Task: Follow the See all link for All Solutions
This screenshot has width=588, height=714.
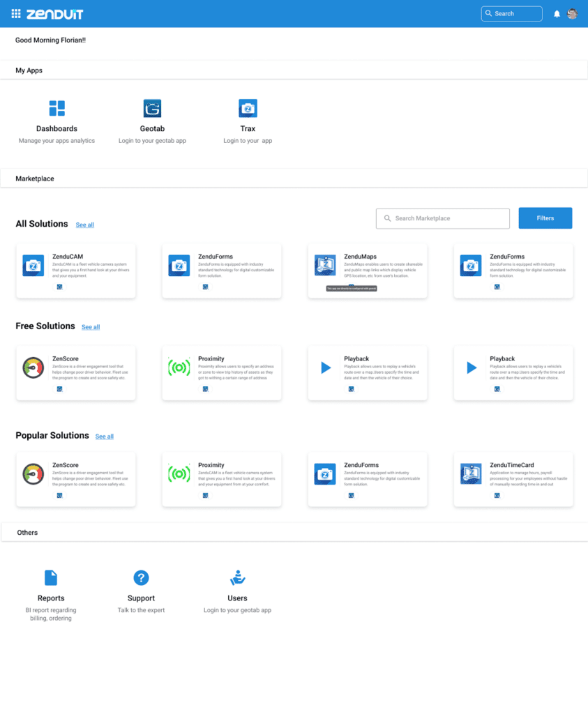Action: coord(84,225)
